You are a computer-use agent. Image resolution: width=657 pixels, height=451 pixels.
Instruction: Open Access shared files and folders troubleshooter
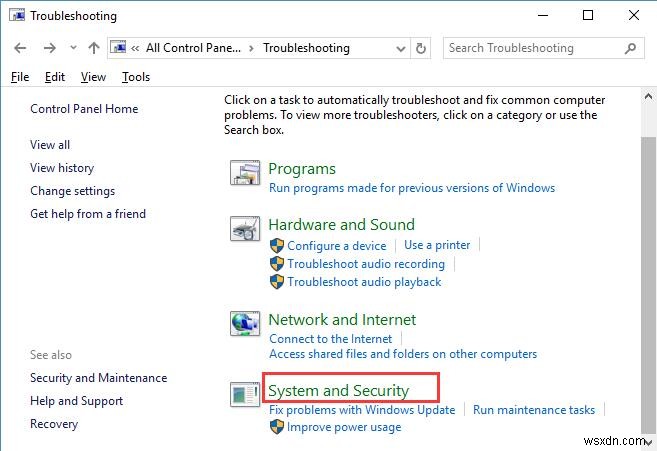[403, 354]
